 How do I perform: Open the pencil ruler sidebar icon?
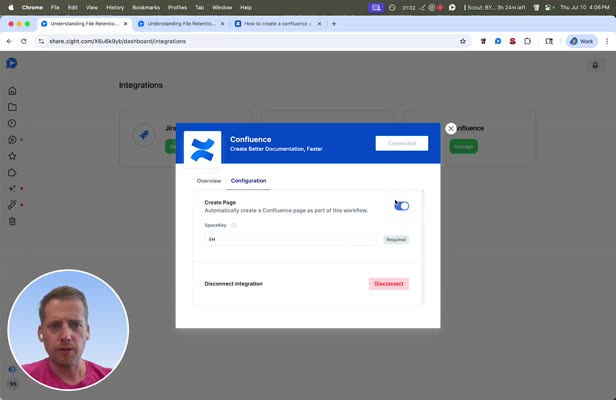tap(12, 205)
